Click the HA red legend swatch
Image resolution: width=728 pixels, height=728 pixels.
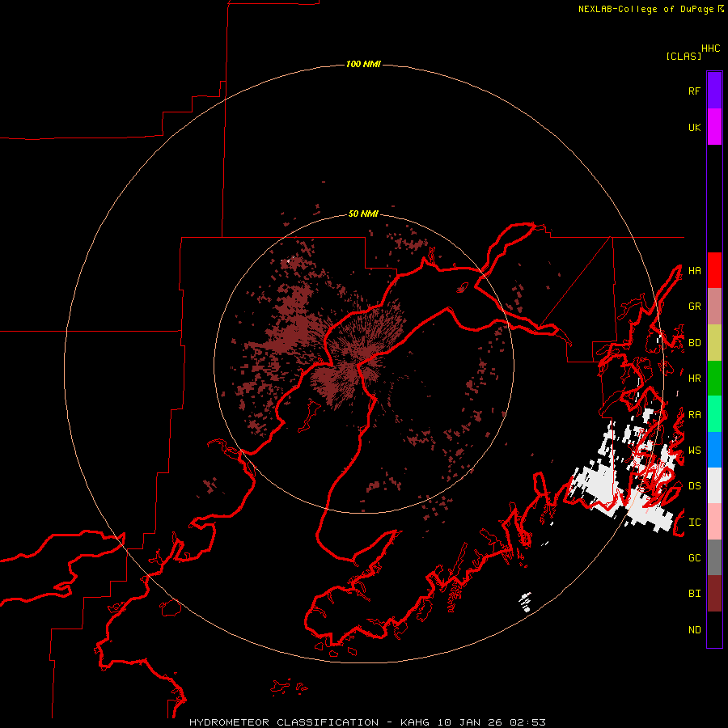pos(714,270)
